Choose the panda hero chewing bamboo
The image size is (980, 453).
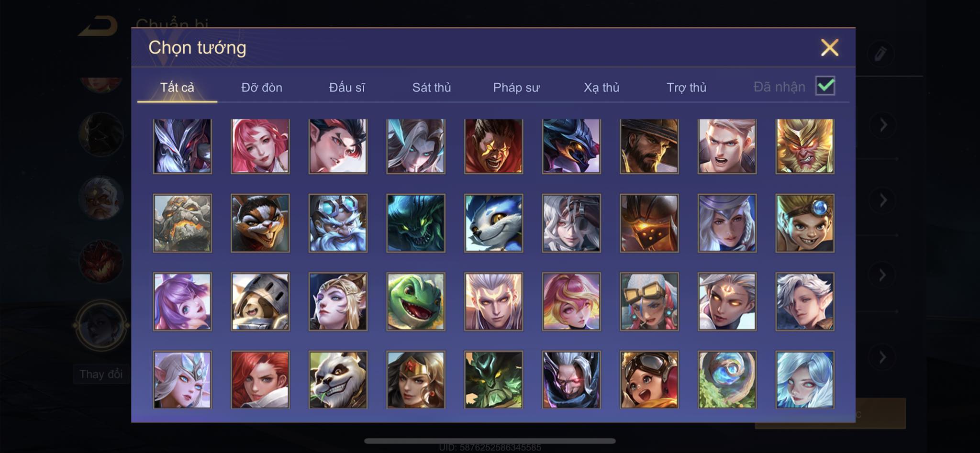(x=338, y=379)
